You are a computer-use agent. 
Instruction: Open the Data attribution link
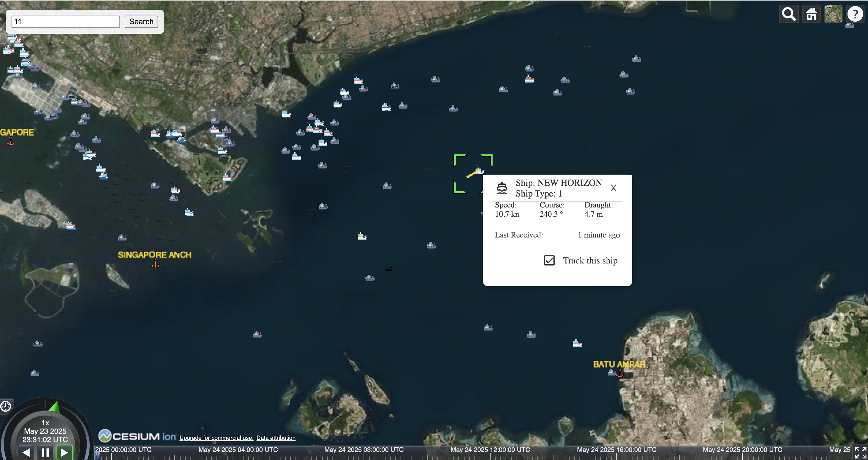coord(276,438)
